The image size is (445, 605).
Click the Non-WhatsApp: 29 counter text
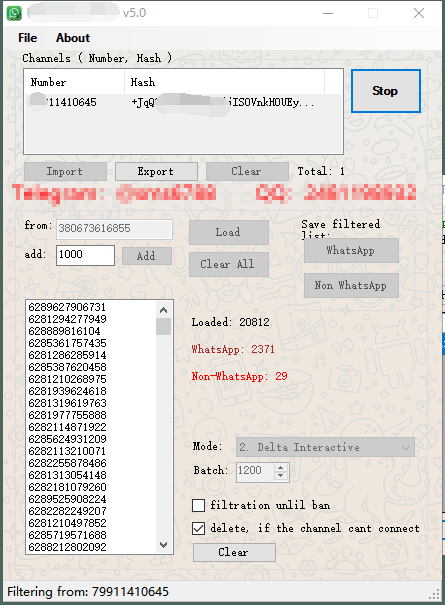[x=240, y=376]
